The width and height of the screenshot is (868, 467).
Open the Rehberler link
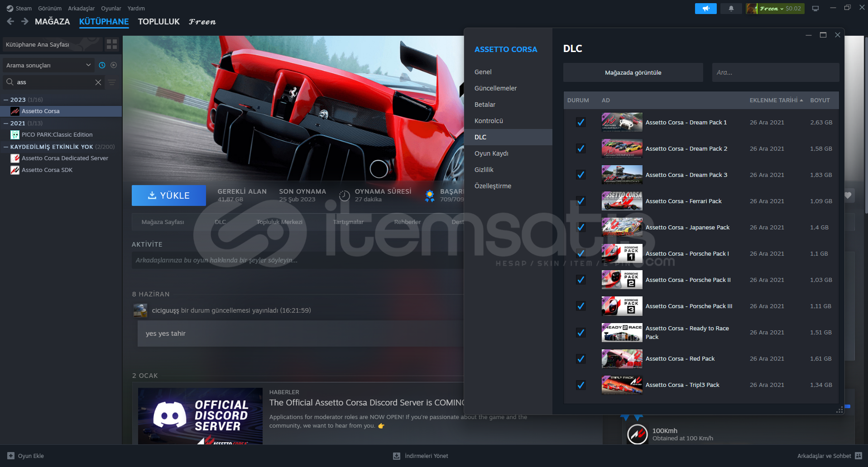(408, 222)
